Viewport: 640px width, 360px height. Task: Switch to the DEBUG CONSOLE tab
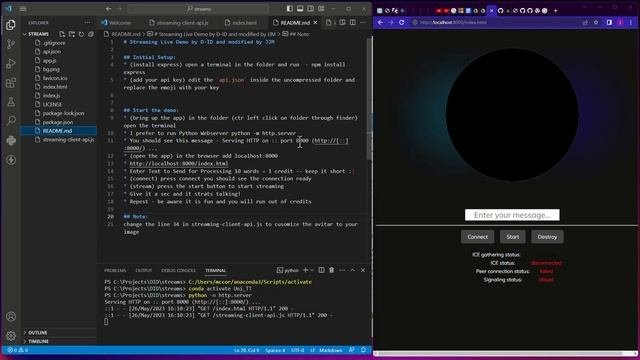(x=178, y=270)
